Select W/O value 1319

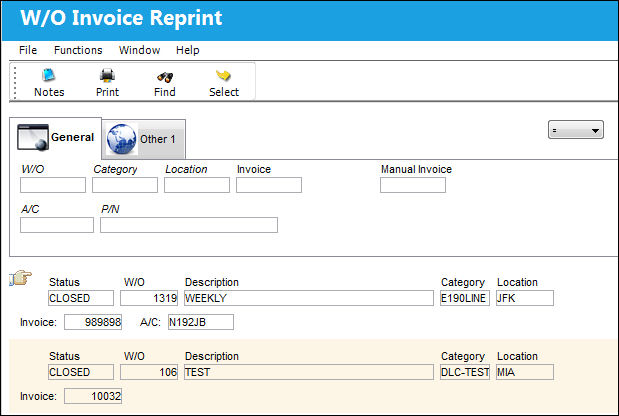click(x=149, y=298)
